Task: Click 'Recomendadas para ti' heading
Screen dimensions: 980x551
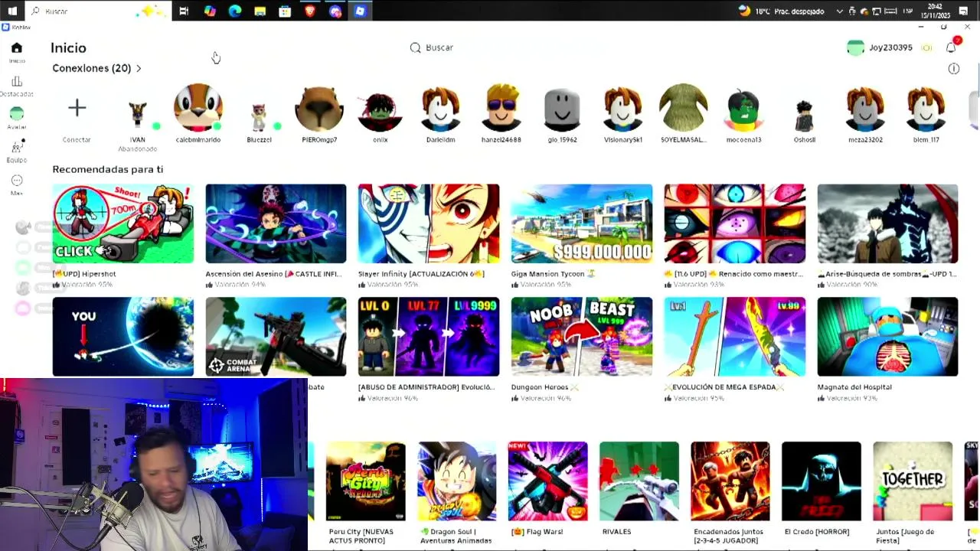Action: (x=108, y=169)
